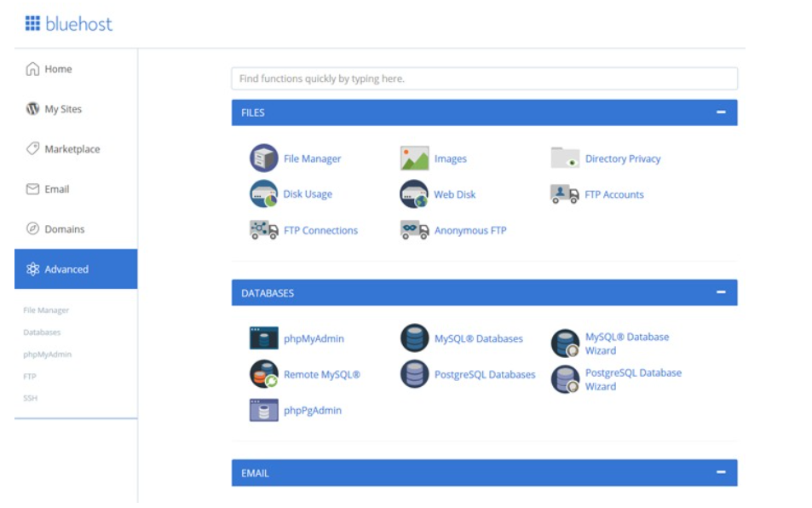This screenshot has width=812, height=508.
Task: Click the MySQL® Database Wizard text link
Action: click(627, 343)
